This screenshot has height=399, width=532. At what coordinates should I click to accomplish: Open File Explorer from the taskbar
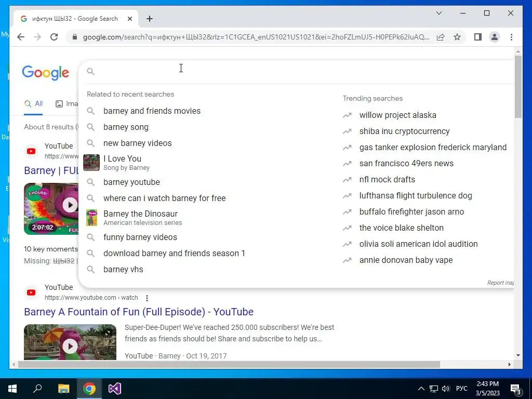coord(63,389)
